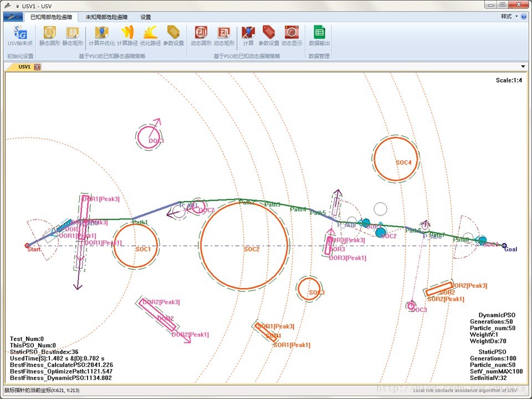Click the SOR2[Peak3] label
This screenshot has width=532, height=399.
tap(469, 286)
